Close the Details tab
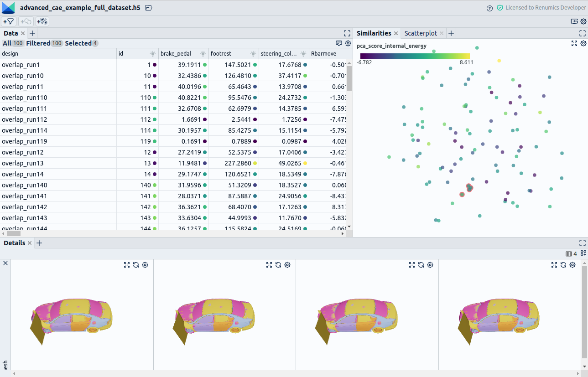 click(30, 243)
